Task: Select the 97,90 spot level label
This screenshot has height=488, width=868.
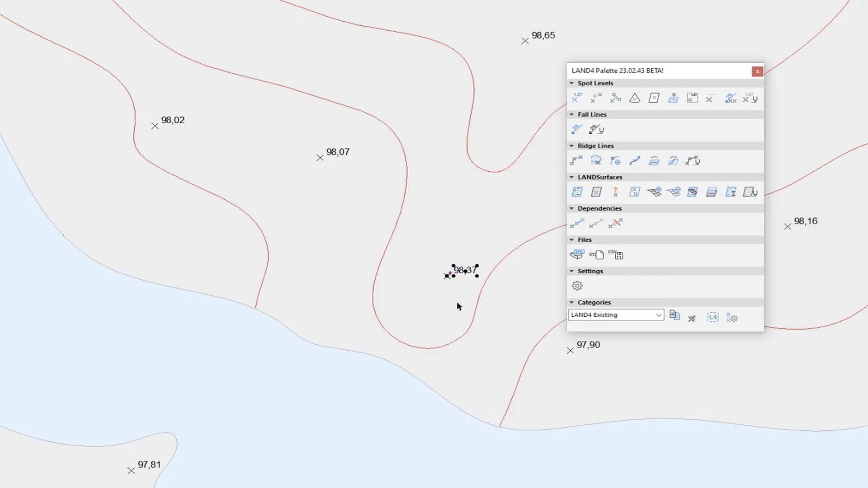Action: [588, 345]
